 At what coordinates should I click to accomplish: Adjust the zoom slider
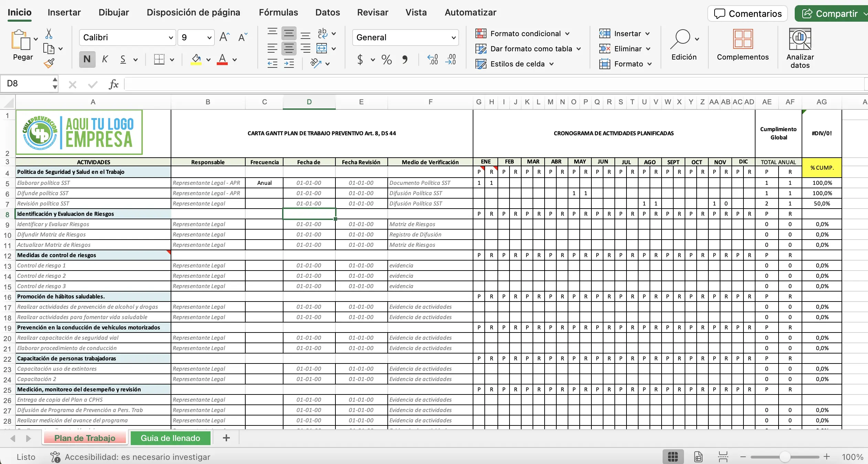coord(784,456)
